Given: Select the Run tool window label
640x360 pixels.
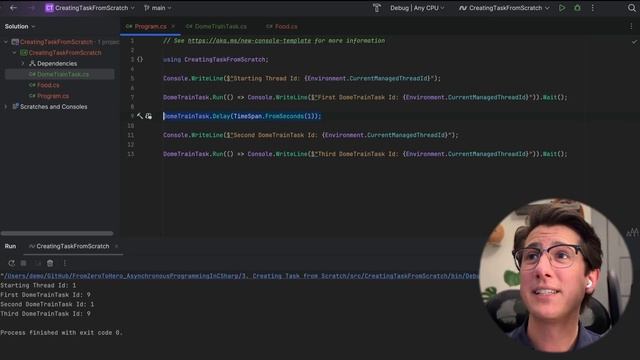Looking at the screenshot, I should click(x=10, y=246).
